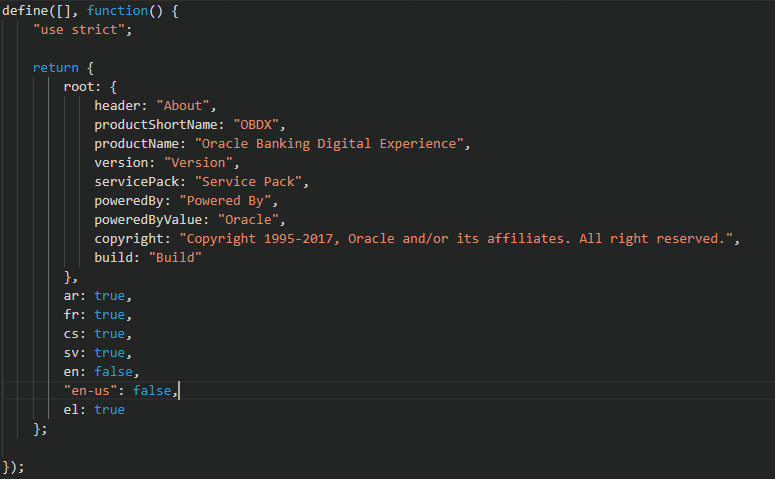The height and width of the screenshot is (479, 775).
Task: Click the "About" header value
Action: tap(186, 105)
